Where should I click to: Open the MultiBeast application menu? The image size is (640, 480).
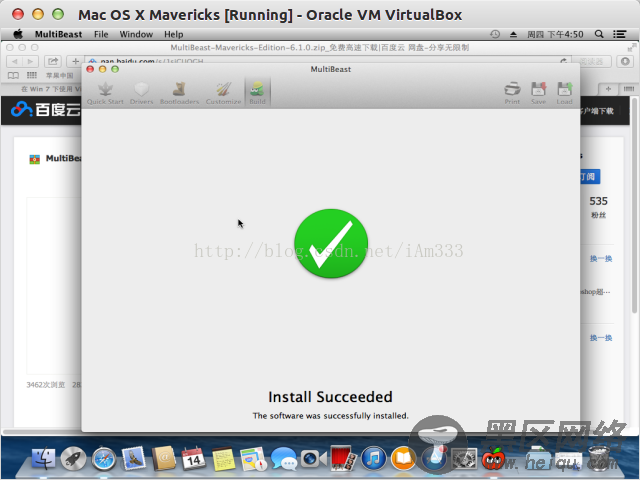click(x=58, y=34)
